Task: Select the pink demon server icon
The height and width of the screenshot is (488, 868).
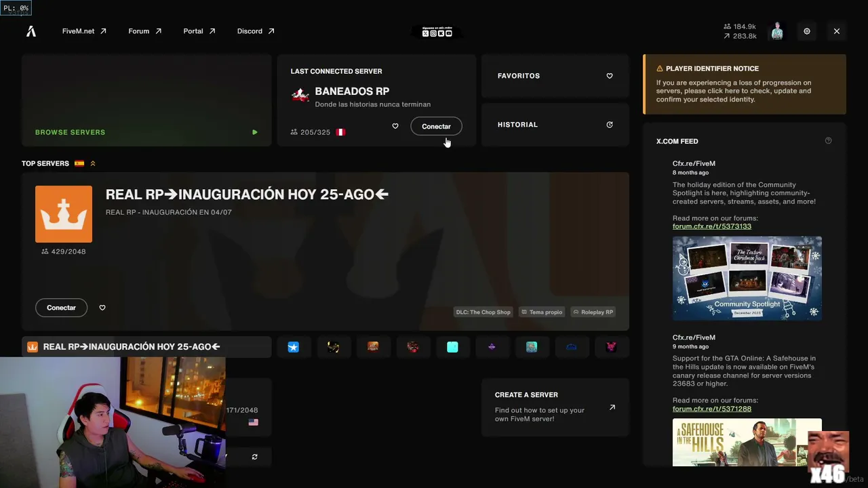Action: [611, 347]
